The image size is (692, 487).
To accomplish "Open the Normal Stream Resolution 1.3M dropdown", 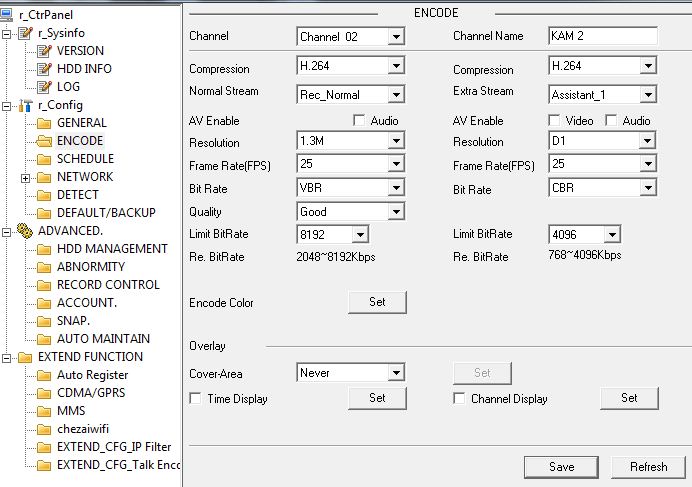I will (396, 142).
